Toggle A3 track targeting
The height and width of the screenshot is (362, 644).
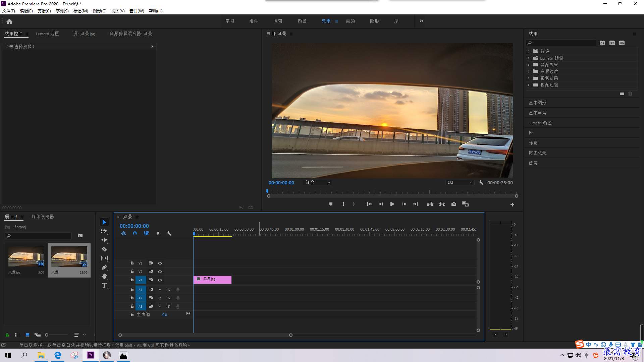click(x=140, y=307)
